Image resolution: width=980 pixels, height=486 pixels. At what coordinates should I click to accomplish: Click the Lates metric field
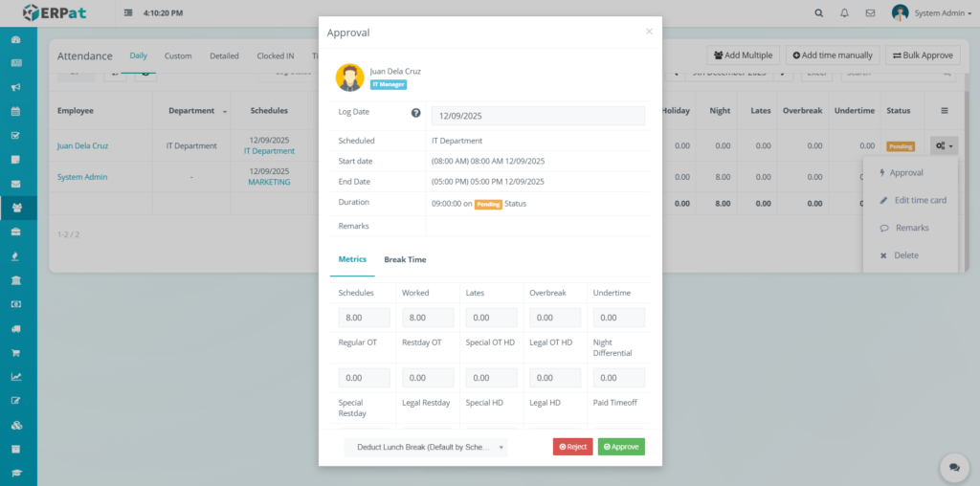click(492, 318)
